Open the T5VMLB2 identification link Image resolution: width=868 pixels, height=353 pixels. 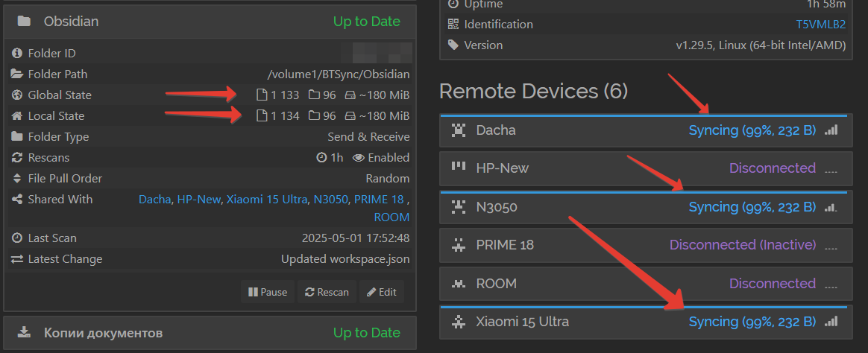(x=821, y=25)
